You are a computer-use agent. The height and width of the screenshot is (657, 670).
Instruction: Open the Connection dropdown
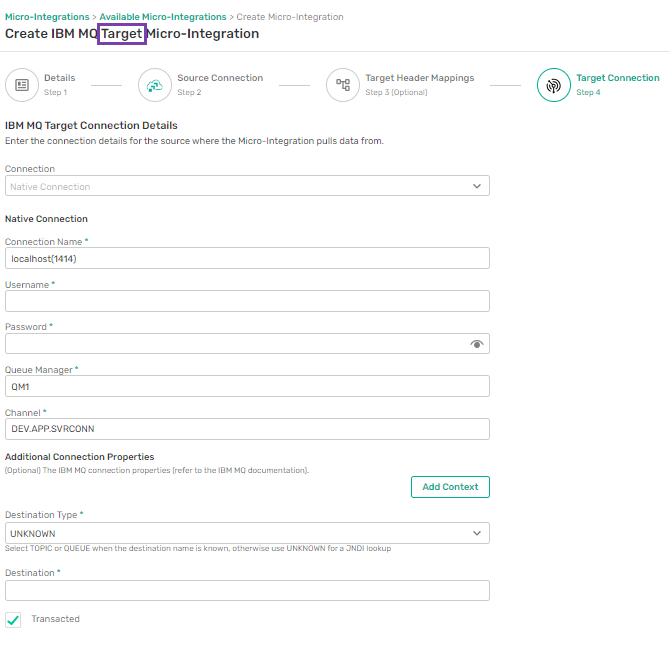247,186
